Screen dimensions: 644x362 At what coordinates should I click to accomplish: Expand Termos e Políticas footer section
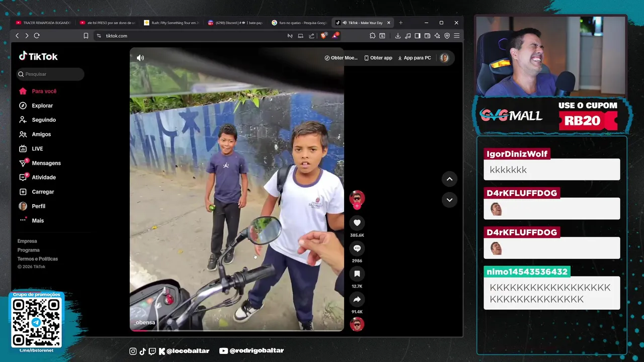(x=38, y=259)
